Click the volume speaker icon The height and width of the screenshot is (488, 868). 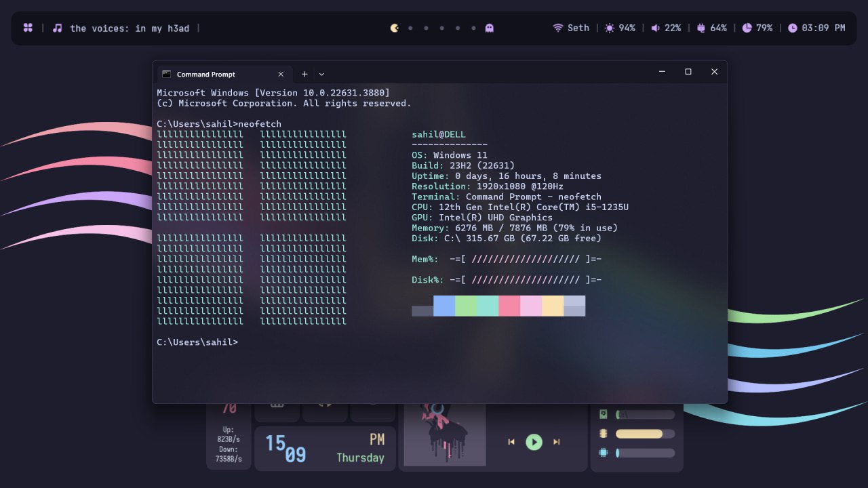pos(656,28)
